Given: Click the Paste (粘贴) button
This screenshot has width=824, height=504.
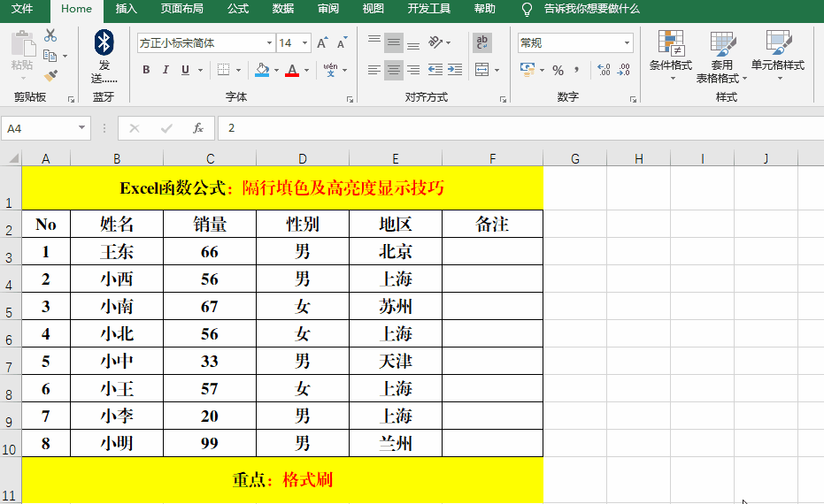Looking at the screenshot, I should pos(22,53).
